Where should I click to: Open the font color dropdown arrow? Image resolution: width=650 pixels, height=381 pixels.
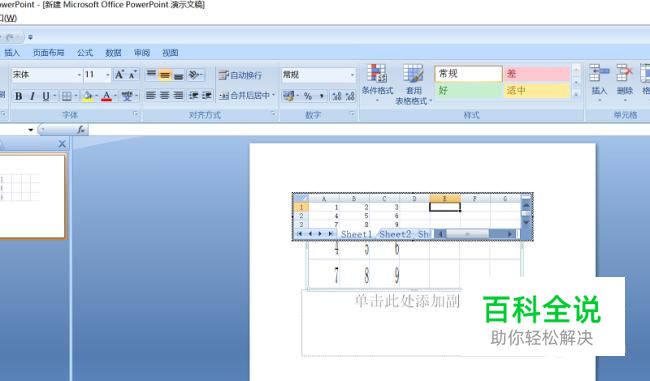115,96
